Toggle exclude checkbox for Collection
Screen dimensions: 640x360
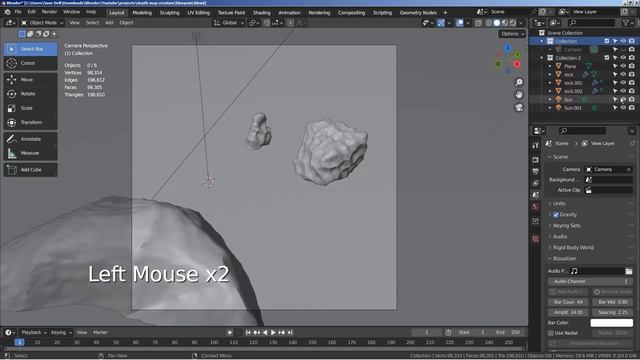click(x=607, y=41)
